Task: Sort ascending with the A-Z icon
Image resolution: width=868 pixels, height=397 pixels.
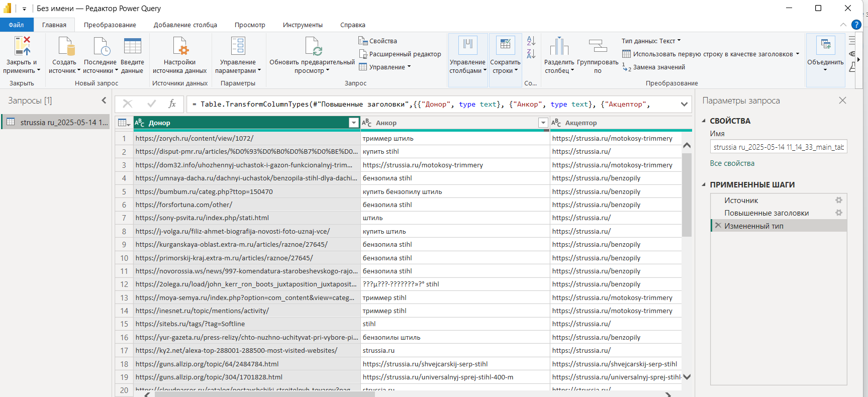Action: [531, 41]
